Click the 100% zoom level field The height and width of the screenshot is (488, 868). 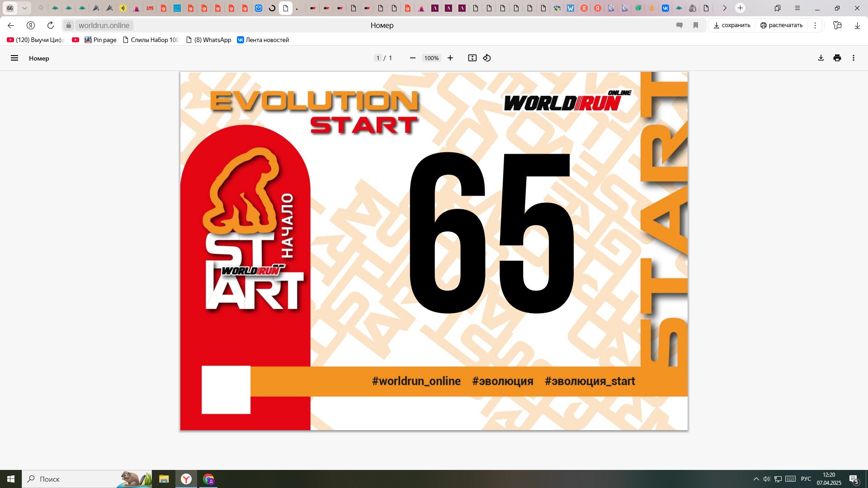(431, 58)
